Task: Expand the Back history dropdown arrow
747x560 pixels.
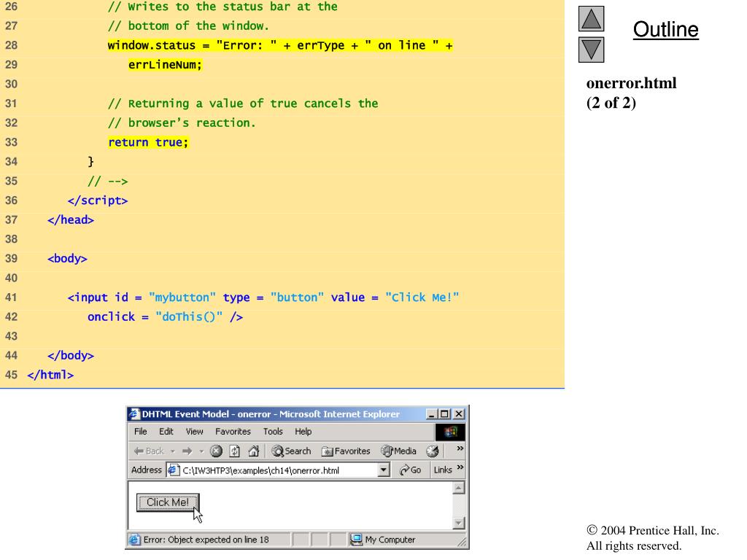Action: tap(172, 451)
